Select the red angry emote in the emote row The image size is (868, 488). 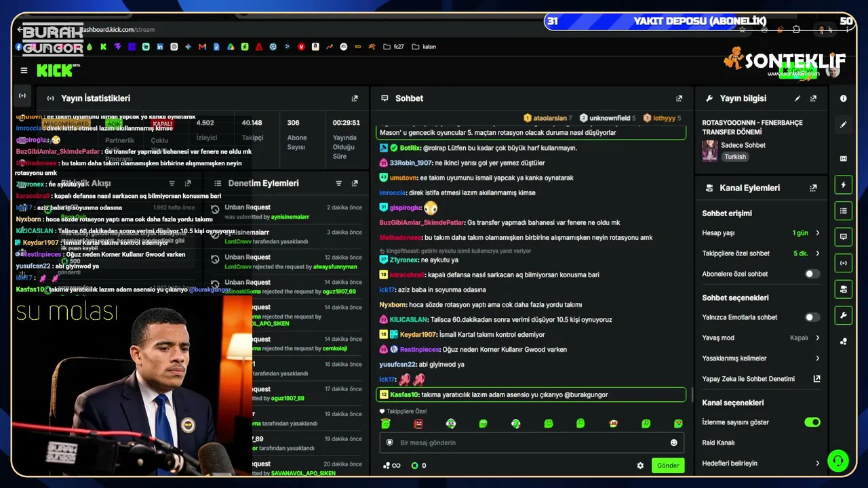point(418,424)
